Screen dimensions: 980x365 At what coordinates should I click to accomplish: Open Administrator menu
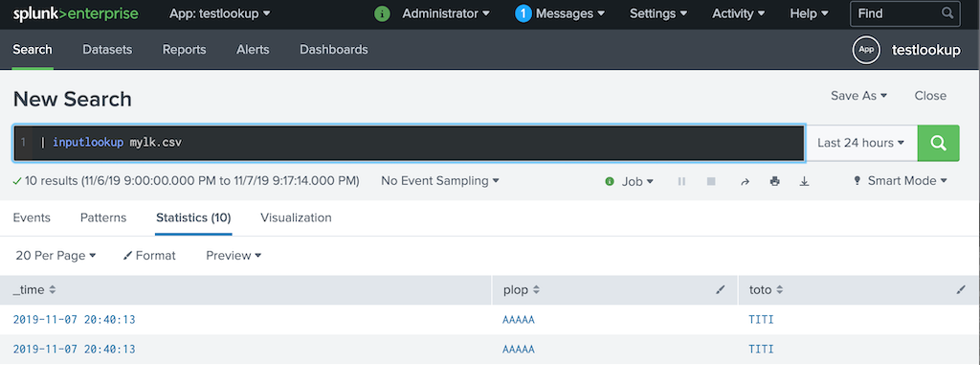coord(446,13)
